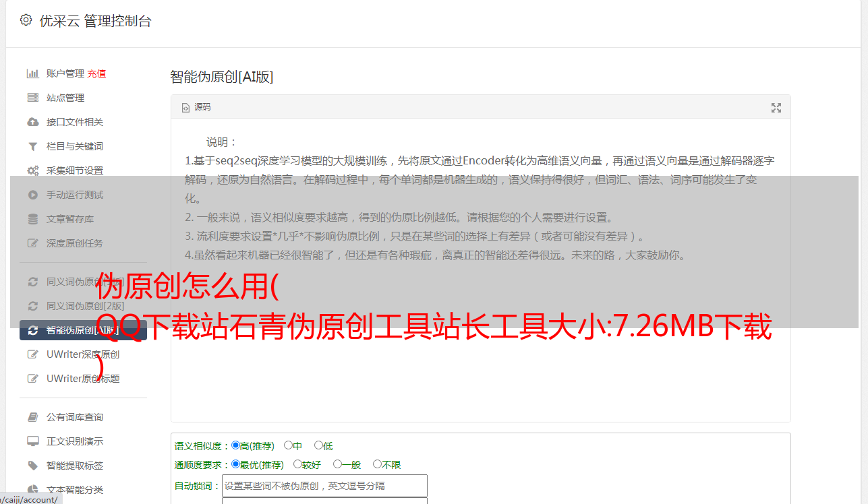This screenshot has height=504, width=868.
Task: Select the filter icon for 栏目与关键词
Action: coord(32,146)
